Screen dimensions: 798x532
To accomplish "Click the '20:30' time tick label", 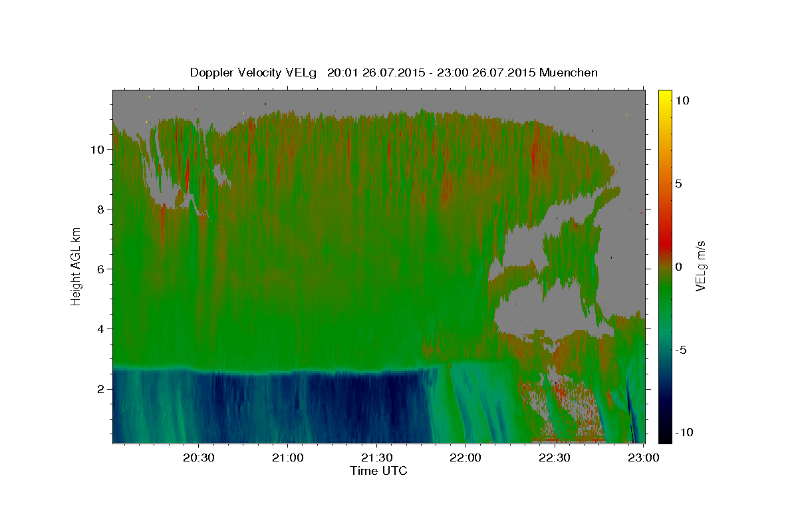I will pos(199,458).
